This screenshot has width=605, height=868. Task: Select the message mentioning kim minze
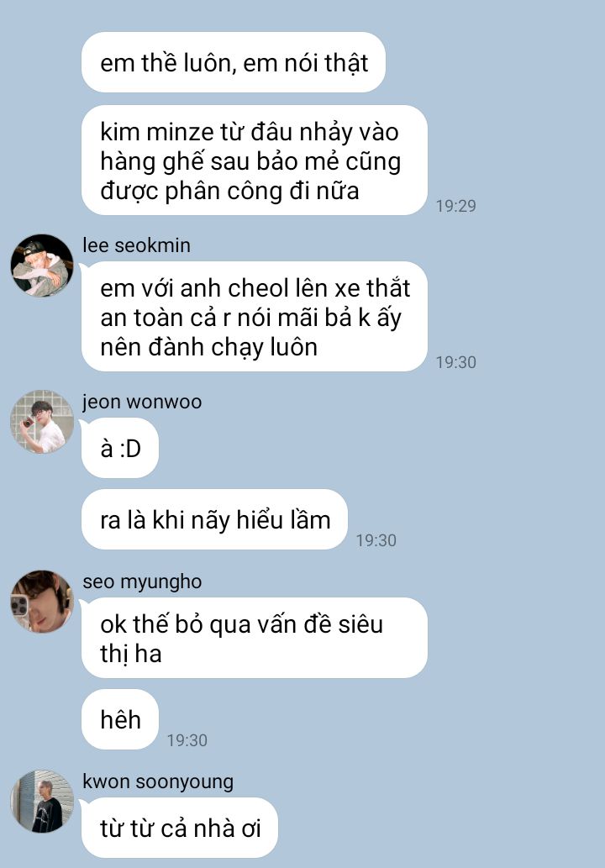pos(255,160)
